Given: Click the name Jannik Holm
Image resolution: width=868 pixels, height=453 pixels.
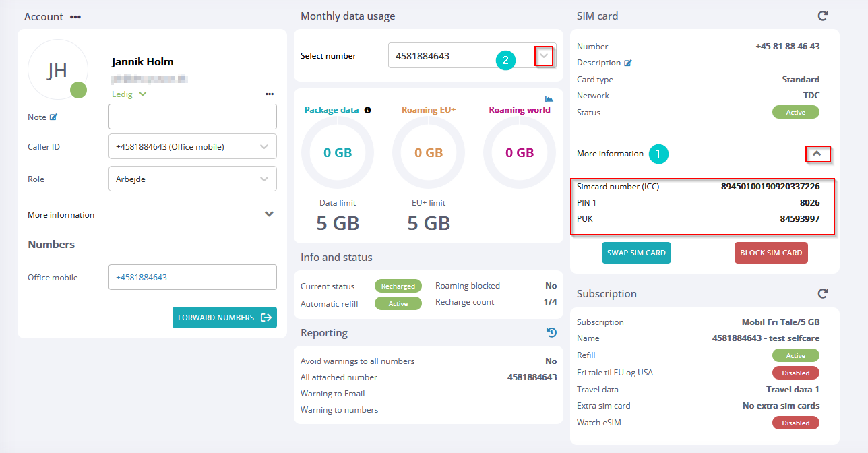Looking at the screenshot, I should [x=142, y=62].
